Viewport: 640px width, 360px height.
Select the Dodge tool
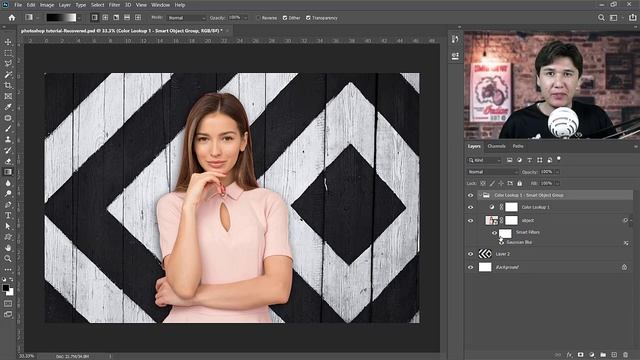coord(8,193)
